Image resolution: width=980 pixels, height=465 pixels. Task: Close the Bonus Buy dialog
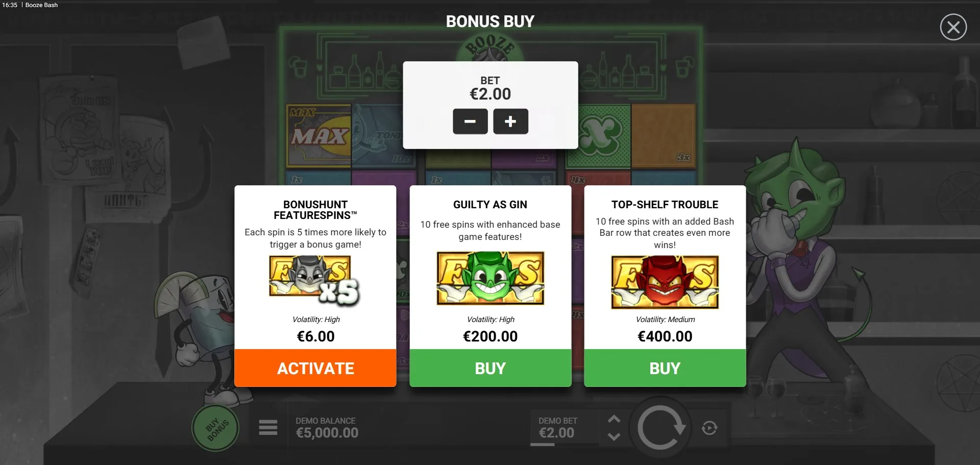[953, 27]
